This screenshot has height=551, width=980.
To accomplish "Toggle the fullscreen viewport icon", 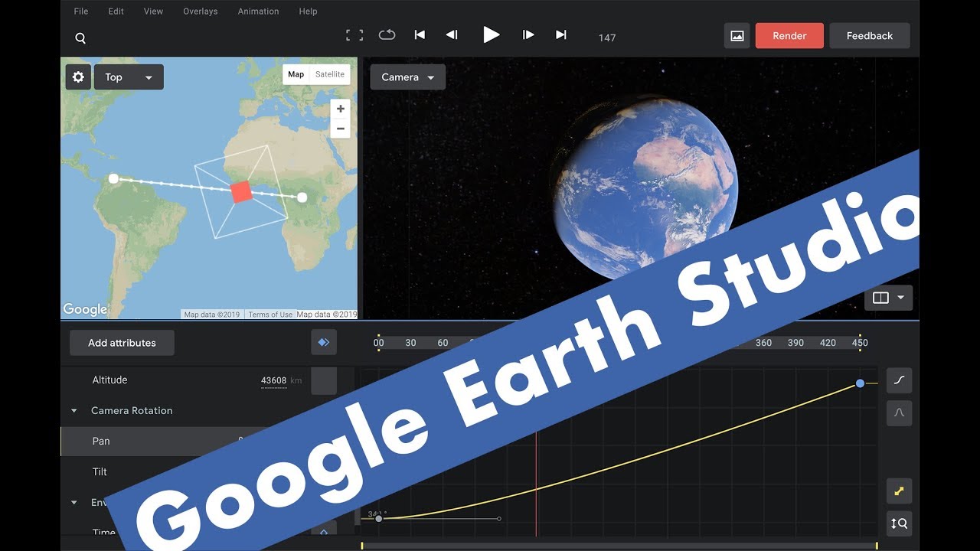I will click(x=354, y=35).
